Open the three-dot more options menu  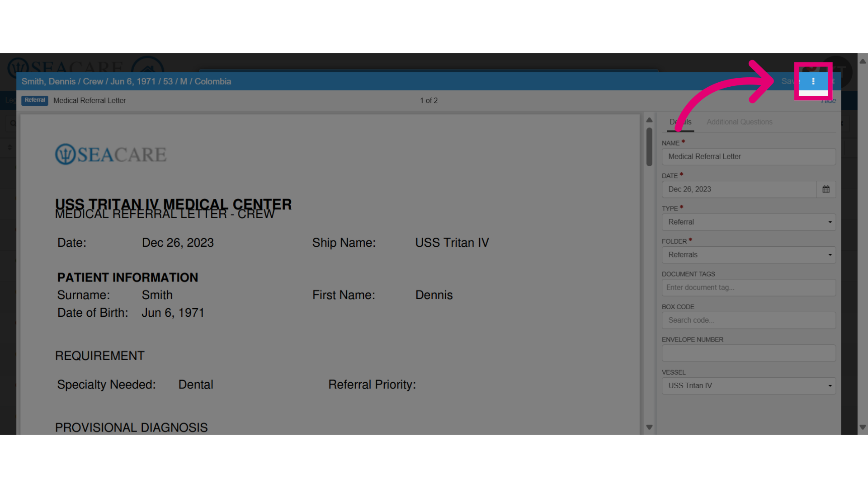[x=813, y=81]
